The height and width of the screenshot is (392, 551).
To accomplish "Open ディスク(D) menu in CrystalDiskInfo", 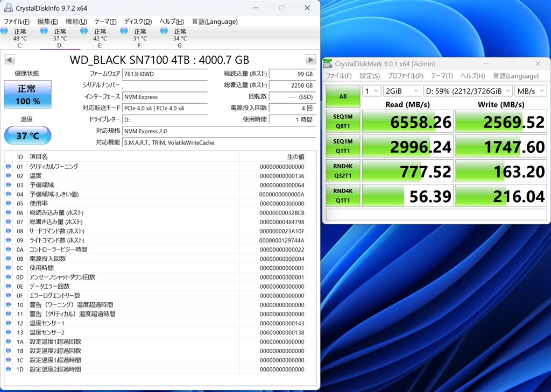I will coord(138,22).
